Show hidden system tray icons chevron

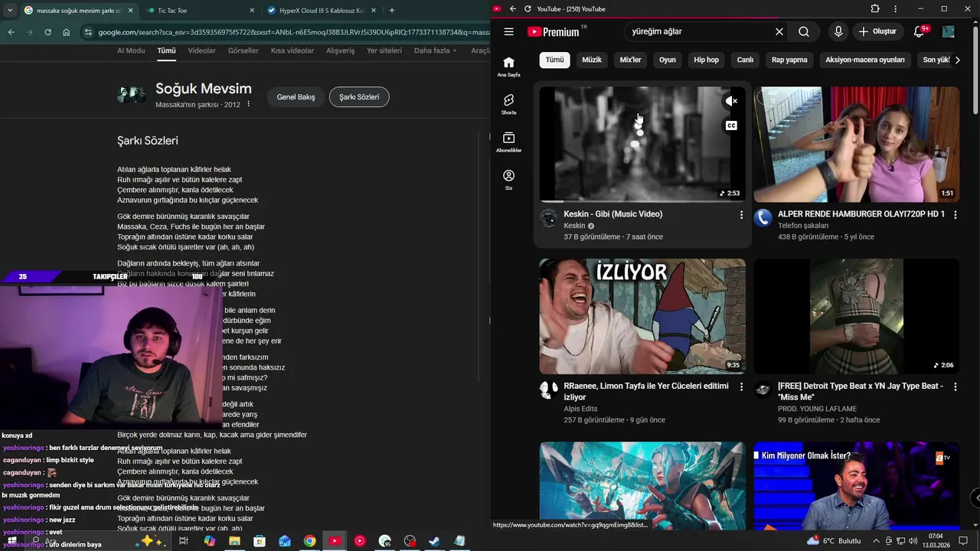(x=877, y=541)
